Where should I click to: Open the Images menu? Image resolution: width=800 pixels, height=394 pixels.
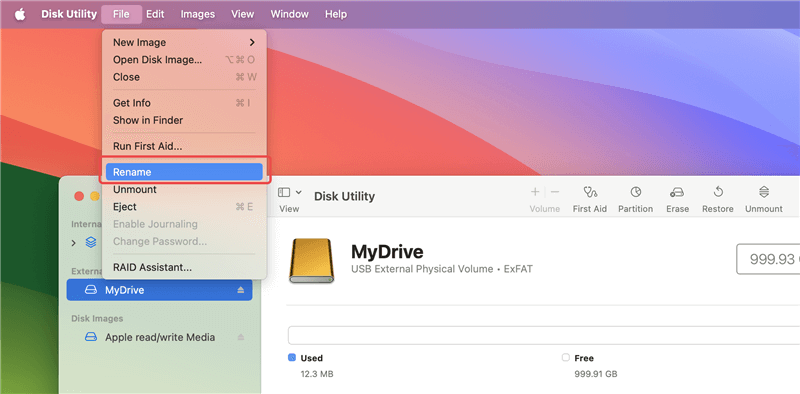coord(197,14)
